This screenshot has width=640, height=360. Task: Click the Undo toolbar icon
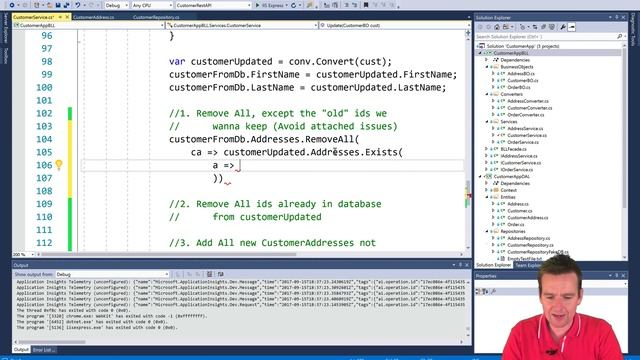[78, 5]
